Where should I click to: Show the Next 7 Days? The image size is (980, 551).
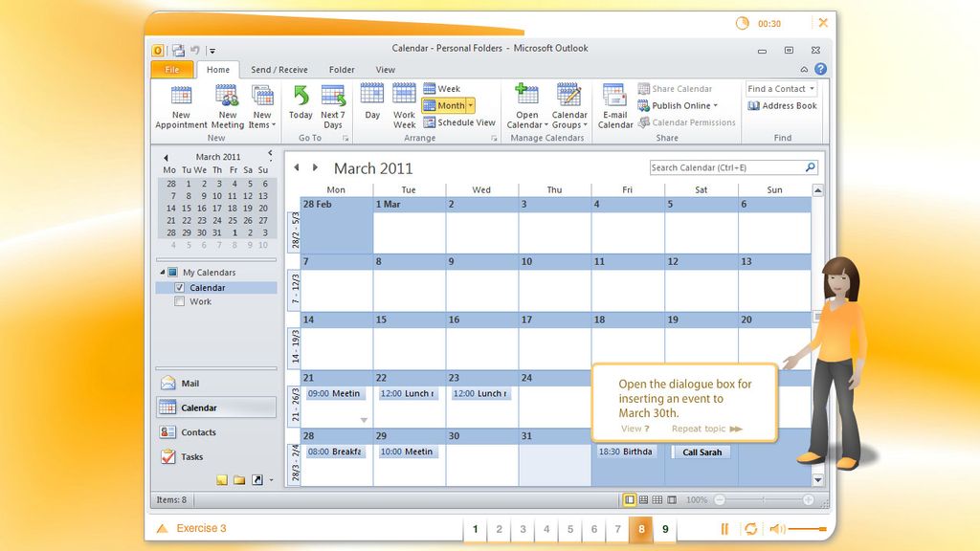pyautogui.click(x=332, y=107)
